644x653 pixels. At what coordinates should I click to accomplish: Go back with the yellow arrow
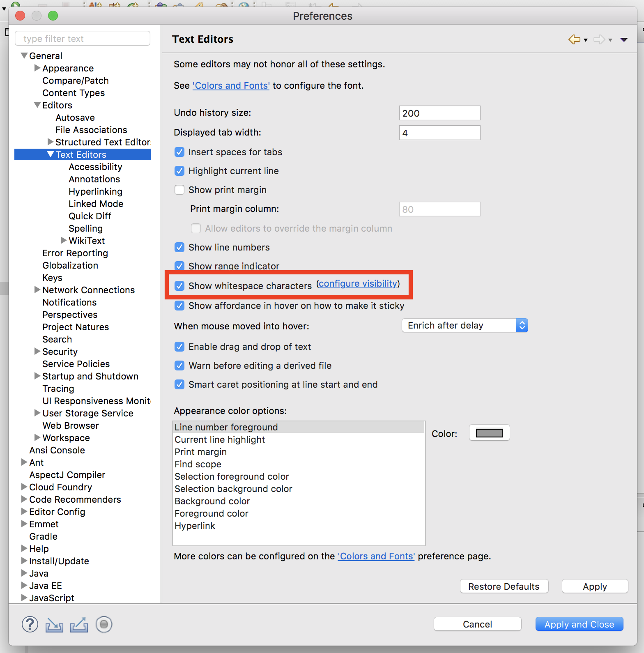[x=574, y=39]
